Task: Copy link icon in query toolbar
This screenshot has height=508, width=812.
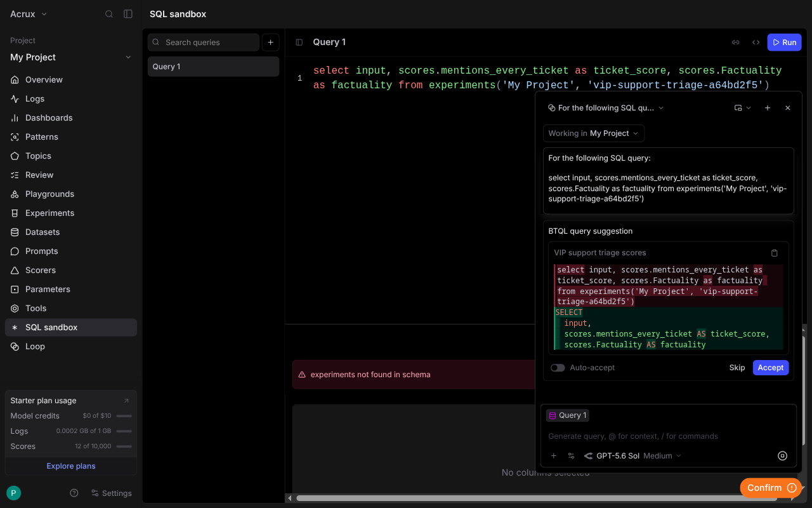Action: point(736,43)
